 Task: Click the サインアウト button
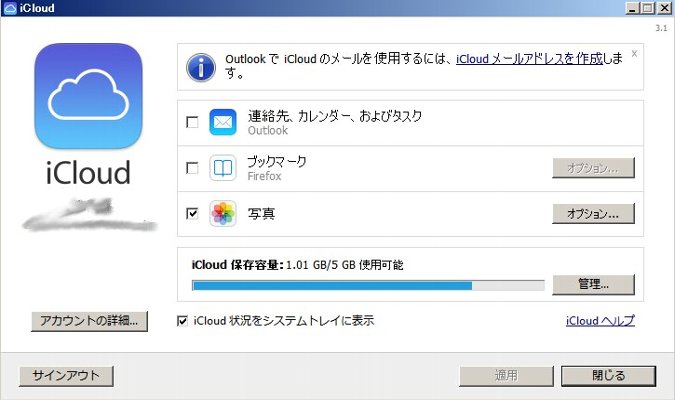[x=66, y=376]
